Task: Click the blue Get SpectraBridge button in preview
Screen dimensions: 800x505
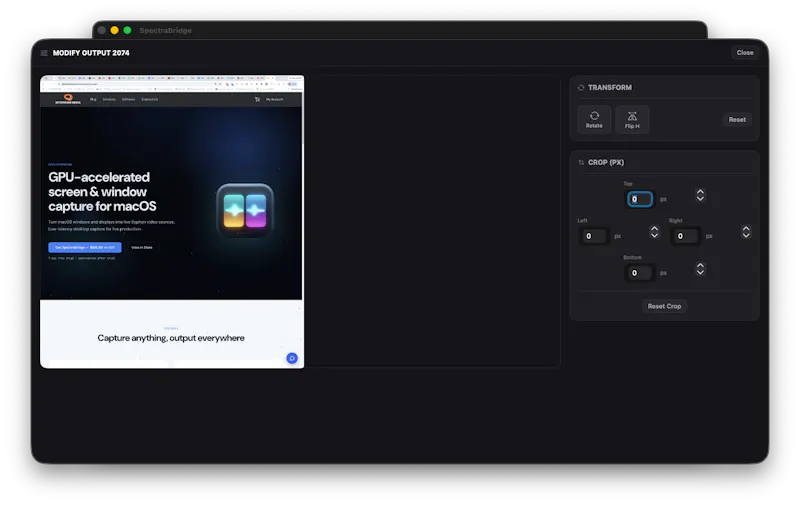Action: click(x=85, y=247)
